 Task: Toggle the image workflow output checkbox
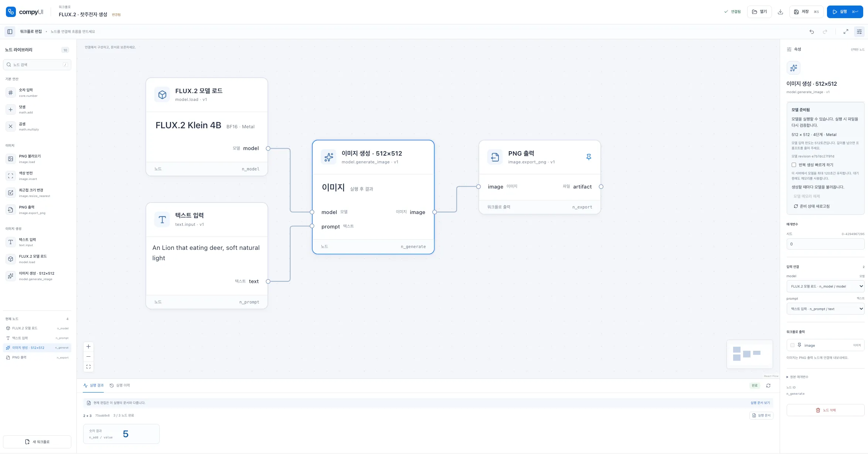[792, 345]
